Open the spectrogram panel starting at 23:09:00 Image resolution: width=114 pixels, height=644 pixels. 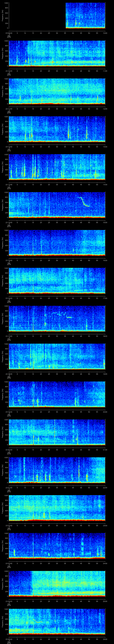pos(57,16)
